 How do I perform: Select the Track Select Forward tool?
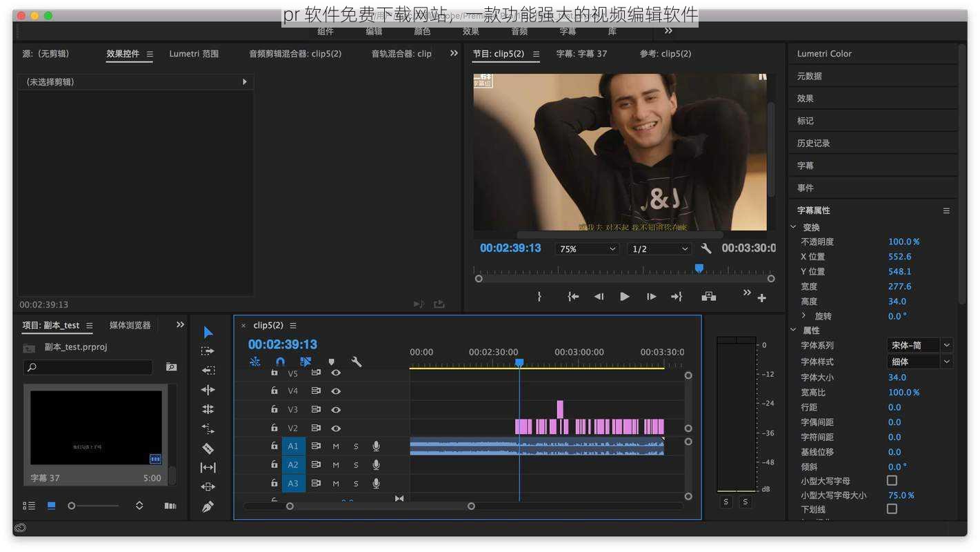[208, 351]
